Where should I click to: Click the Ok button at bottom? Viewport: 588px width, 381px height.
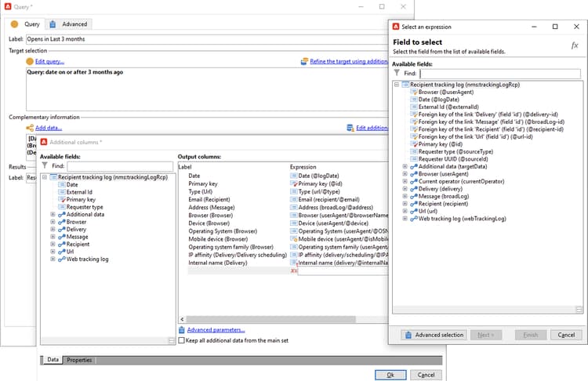390,375
